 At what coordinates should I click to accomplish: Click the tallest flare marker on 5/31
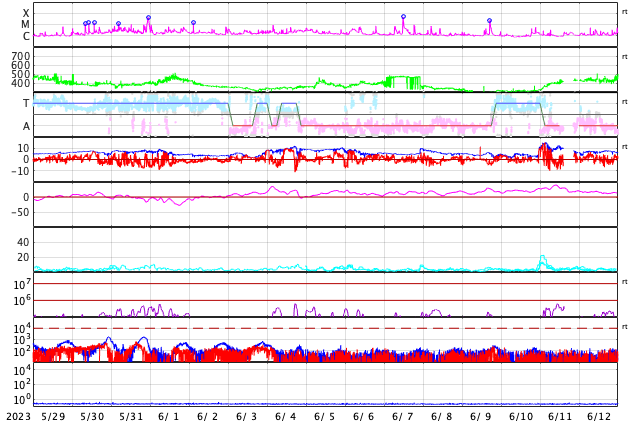coord(148,18)
